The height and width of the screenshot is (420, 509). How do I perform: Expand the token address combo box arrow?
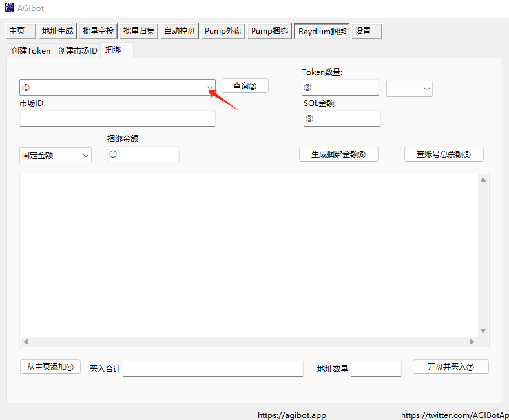(x=210, y=88)
